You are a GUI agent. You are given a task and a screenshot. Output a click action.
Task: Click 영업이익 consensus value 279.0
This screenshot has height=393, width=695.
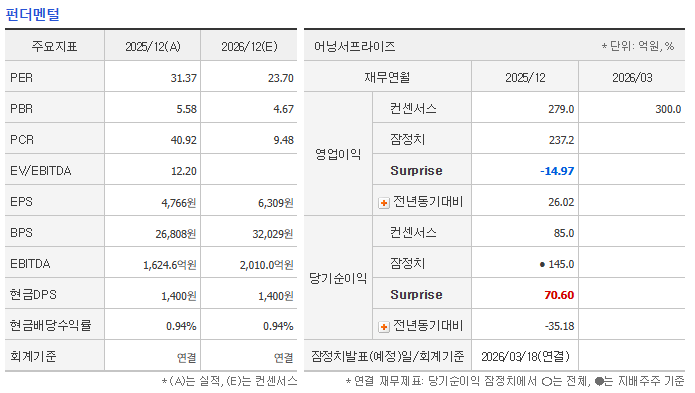pos(561,109)
